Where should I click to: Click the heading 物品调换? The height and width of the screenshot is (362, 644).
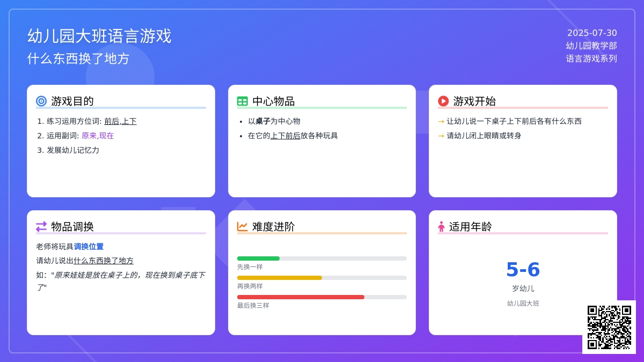pyautogui.click(x=72, y=226)
